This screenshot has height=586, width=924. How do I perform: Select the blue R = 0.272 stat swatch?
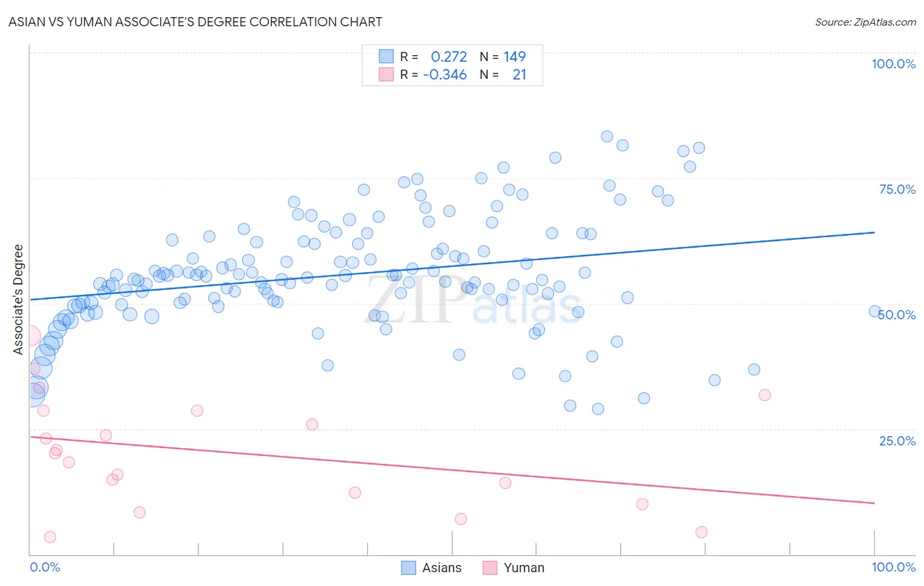coord(386,56)
